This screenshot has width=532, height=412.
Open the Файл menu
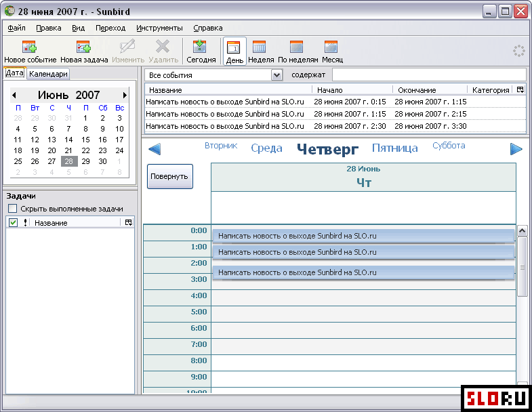pyautogui.click(x=16, y=28)
